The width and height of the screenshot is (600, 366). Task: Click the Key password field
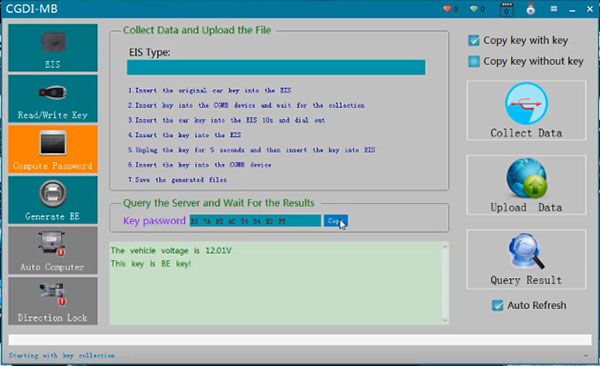point(255,221)
